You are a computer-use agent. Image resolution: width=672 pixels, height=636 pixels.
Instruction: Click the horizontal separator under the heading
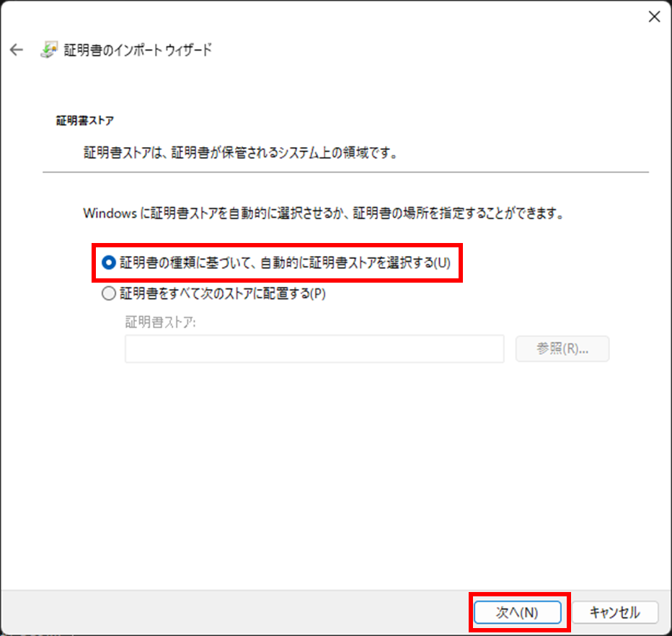pos(346,172)
